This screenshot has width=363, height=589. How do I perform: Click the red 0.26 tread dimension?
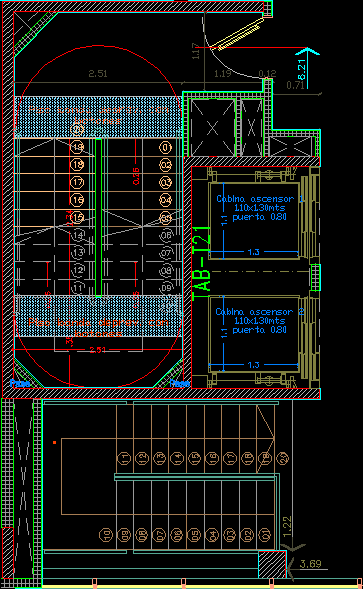click(x=136, y=176)
